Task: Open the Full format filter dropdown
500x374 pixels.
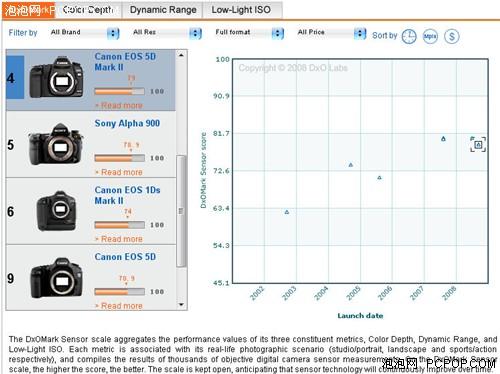Action: (249, 33)
